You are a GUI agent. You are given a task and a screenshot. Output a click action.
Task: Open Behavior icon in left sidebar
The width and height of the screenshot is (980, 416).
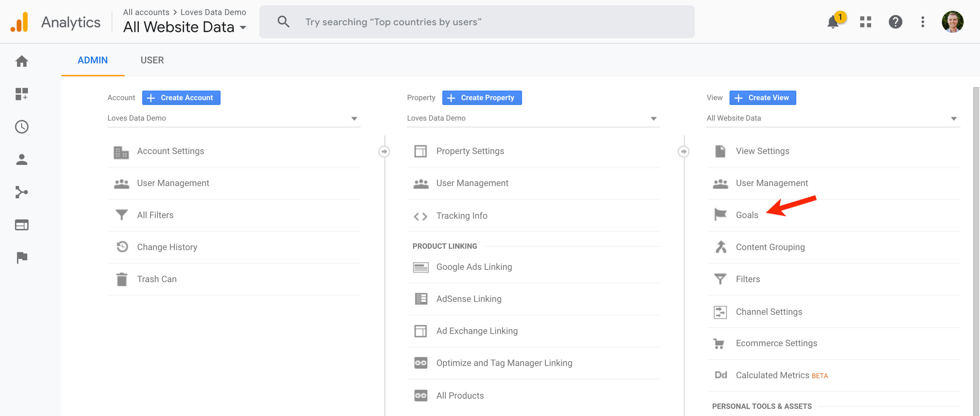click(x=22, y=225)
